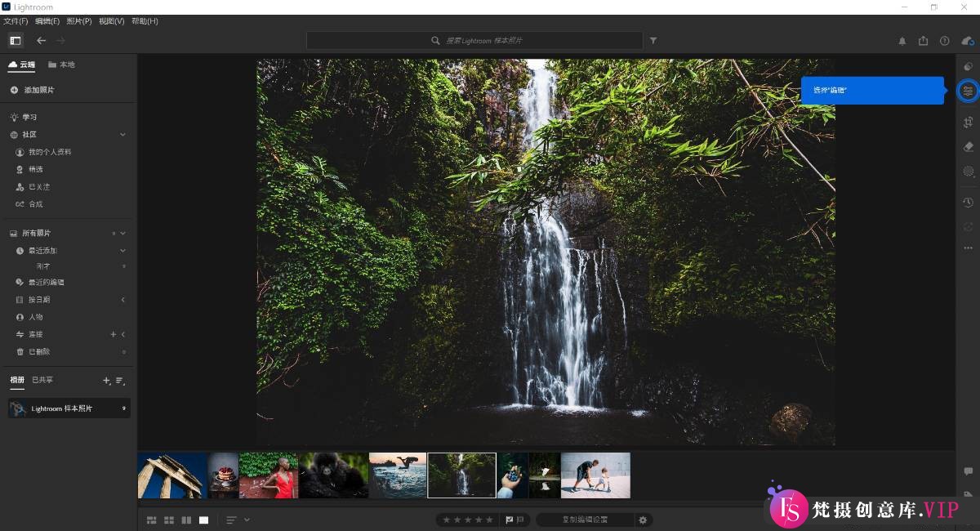Switch to the 云端 tab
This screenshot has width=980, height=531.
[x=22, y=65]
